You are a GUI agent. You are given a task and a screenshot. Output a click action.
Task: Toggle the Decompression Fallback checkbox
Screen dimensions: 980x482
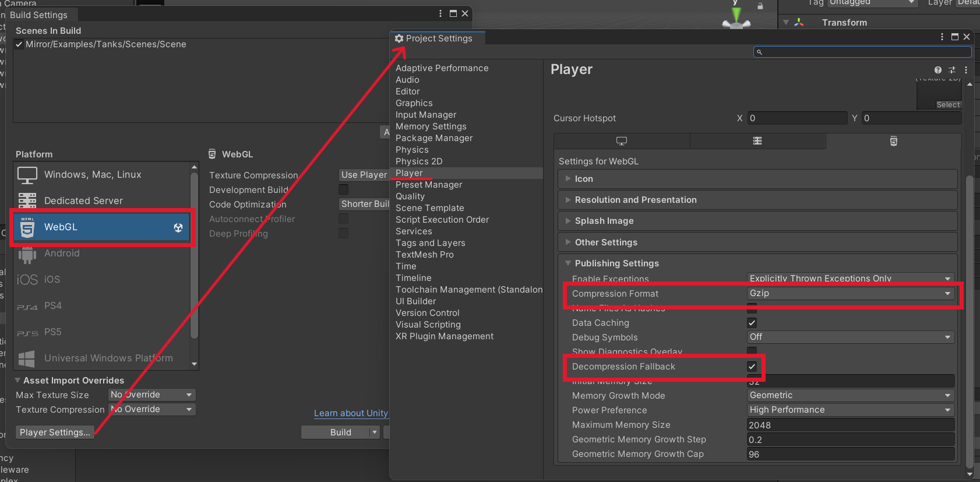[752, 367]
